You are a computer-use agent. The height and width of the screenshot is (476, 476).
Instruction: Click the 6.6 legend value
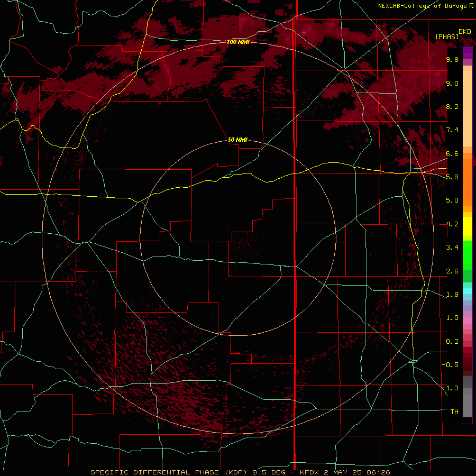(452, 153)
